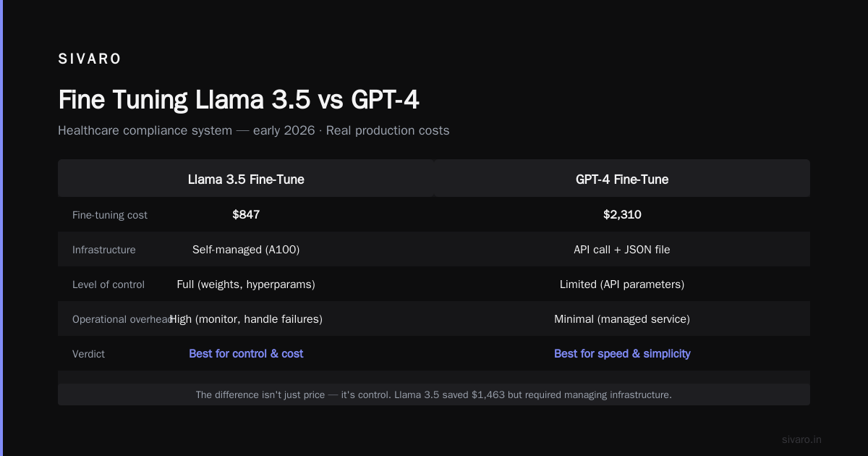Select the GPT-4 Fine-Tune column header

[622, 180]
